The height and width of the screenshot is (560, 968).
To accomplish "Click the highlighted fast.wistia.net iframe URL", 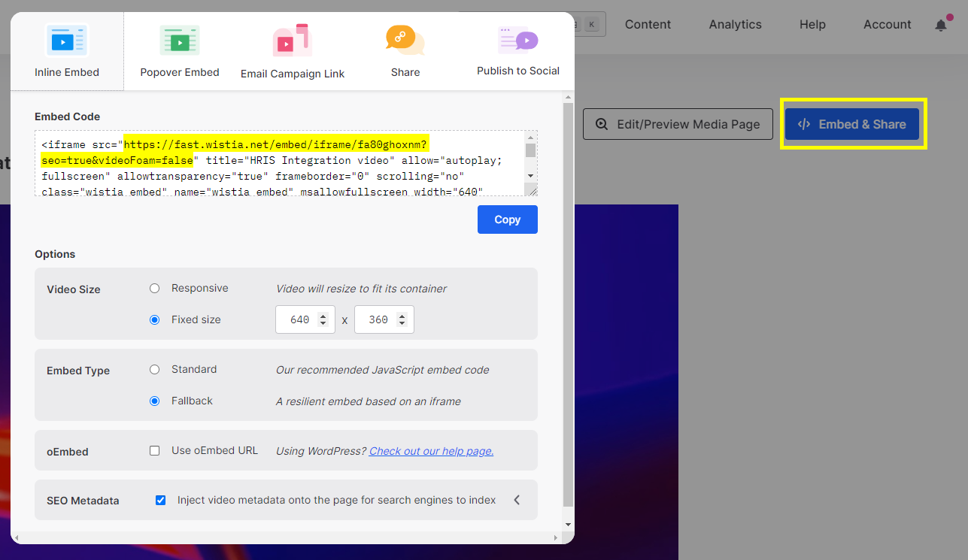I will tap(235, 152).
